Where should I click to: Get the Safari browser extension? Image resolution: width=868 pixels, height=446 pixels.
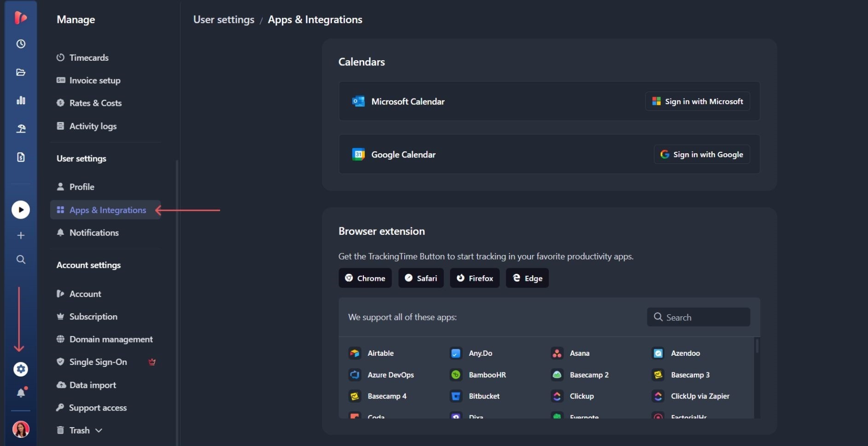pyautogui.click(x=421, y=278)
